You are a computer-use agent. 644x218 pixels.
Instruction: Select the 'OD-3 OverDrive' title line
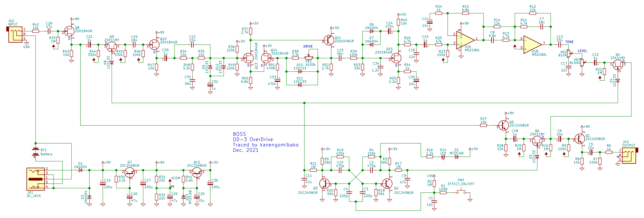pos(253,140)
